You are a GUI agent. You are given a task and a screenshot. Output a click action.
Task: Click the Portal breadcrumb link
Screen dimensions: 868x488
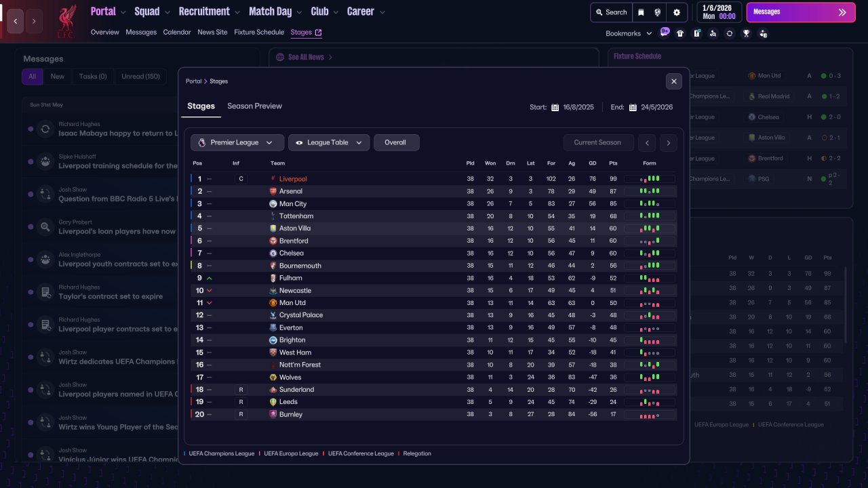point(194,81)
